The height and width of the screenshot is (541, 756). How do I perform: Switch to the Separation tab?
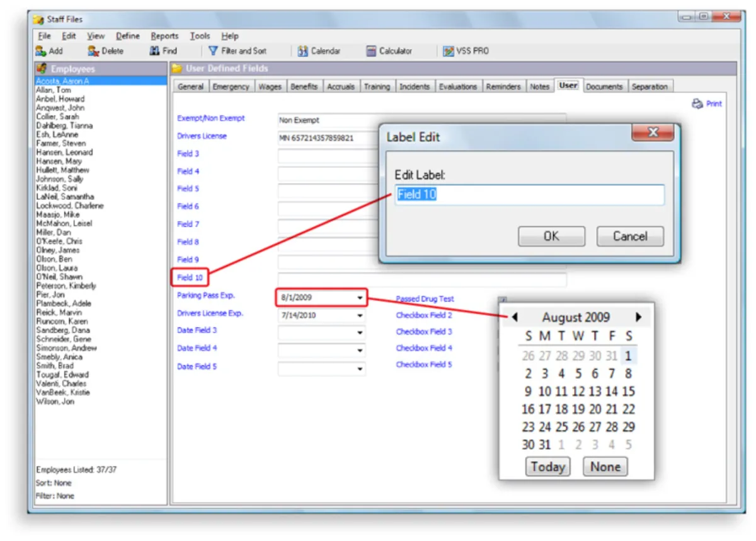[650, 87]
